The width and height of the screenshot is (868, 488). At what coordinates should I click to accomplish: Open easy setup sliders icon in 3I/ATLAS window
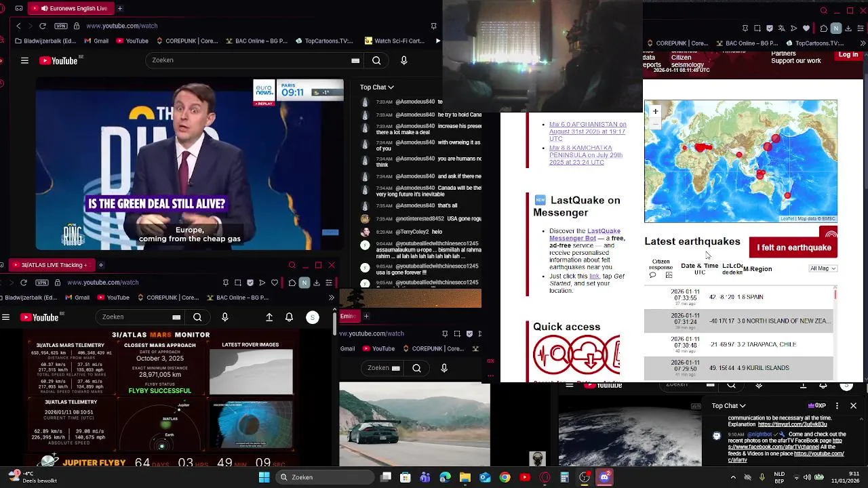pos(328,282)
